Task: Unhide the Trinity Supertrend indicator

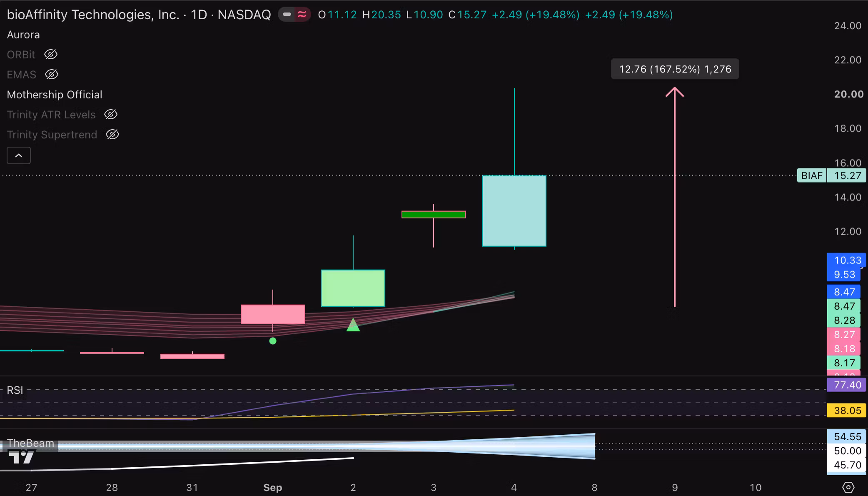Action: pos(112,135)
